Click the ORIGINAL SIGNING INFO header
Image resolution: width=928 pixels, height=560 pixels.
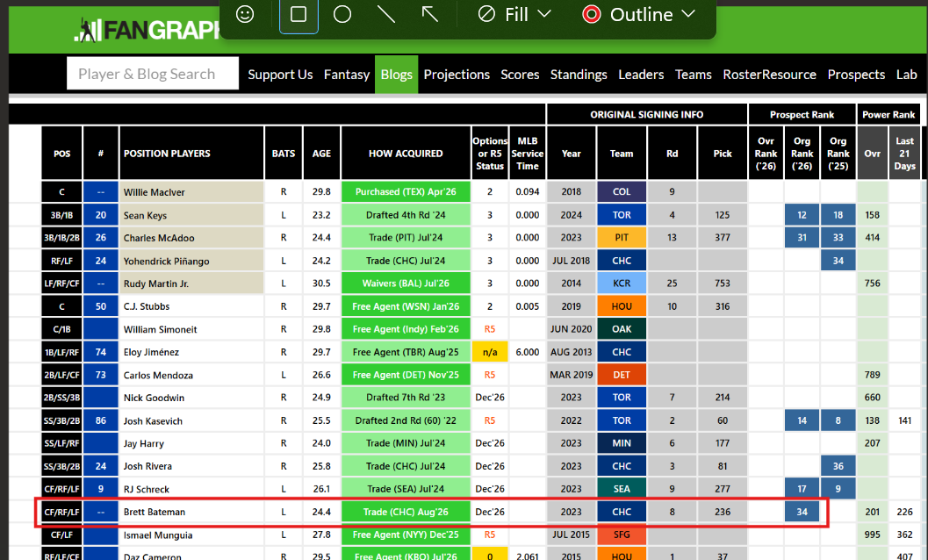tap(647, 114)
